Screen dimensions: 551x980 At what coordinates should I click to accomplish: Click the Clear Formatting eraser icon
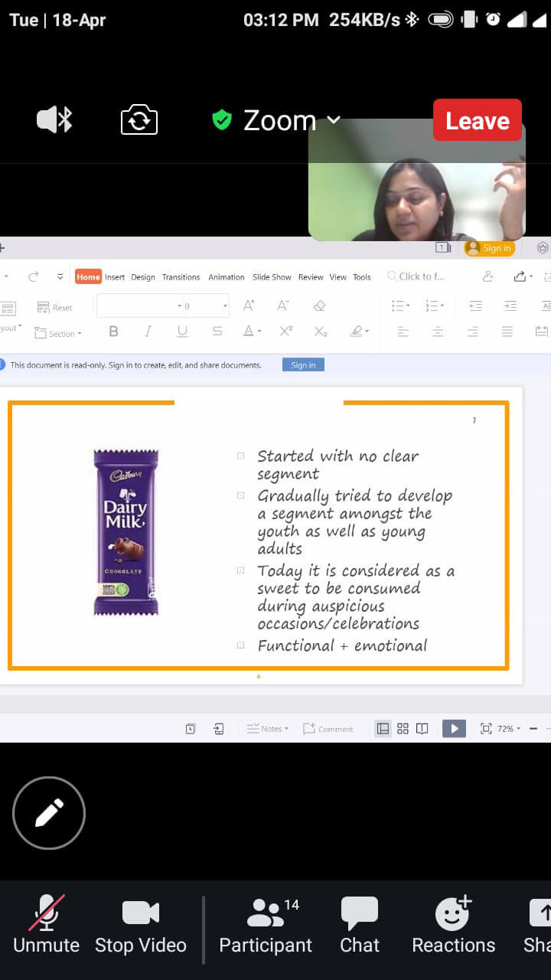coord(319,305)
